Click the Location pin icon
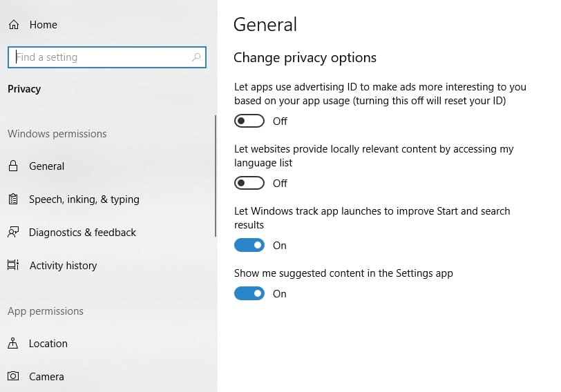Image resolution: width=561 pixels, height=392 pixels. click(13, 343)
